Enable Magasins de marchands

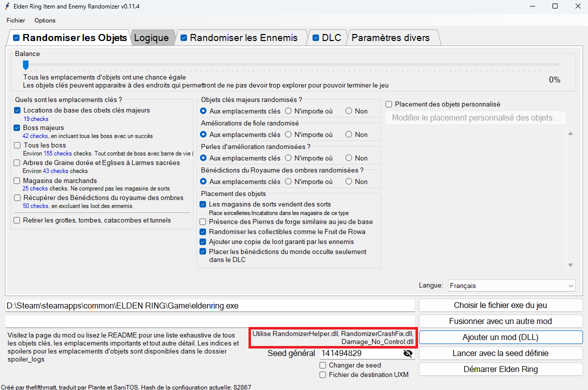coord(17,181)
